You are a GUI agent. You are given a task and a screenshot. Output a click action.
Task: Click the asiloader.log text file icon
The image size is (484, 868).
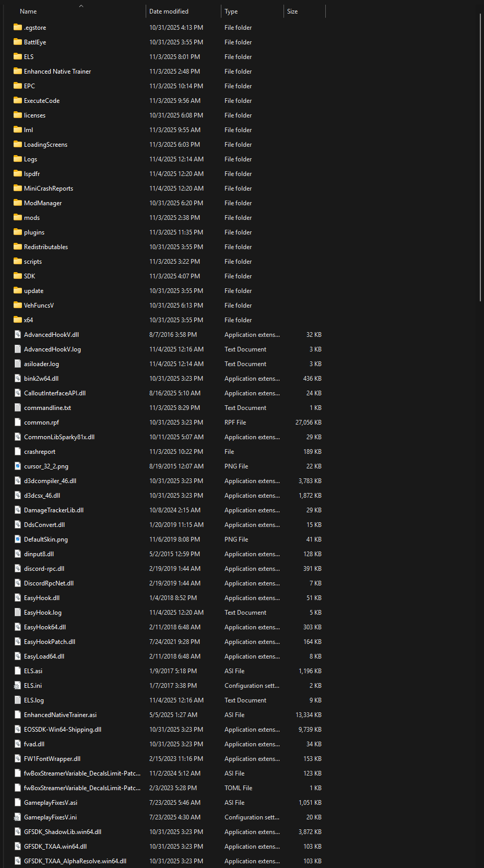tap(18, 363)
